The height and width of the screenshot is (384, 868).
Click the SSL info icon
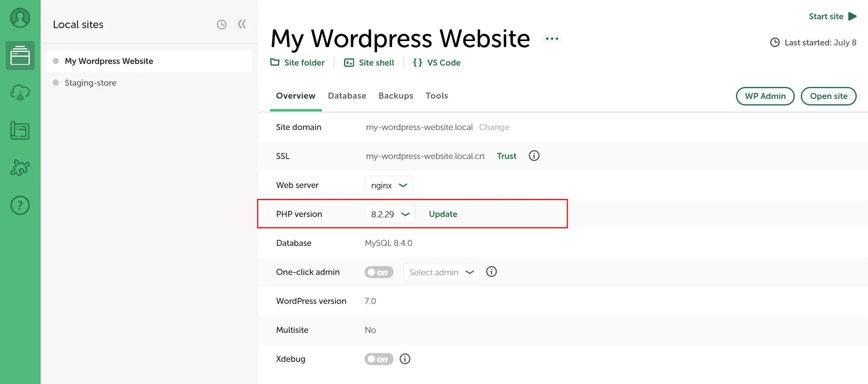(x=534, y=156)
